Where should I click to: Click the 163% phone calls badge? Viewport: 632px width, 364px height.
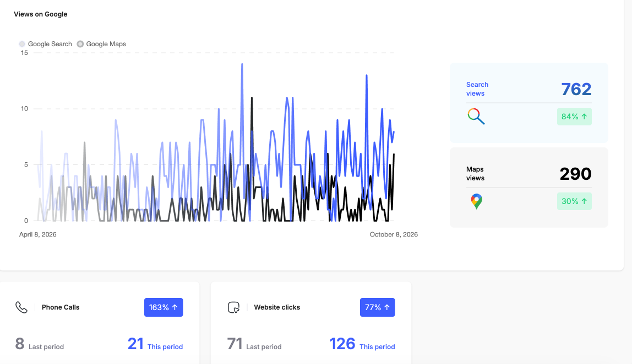pos(164,307)
